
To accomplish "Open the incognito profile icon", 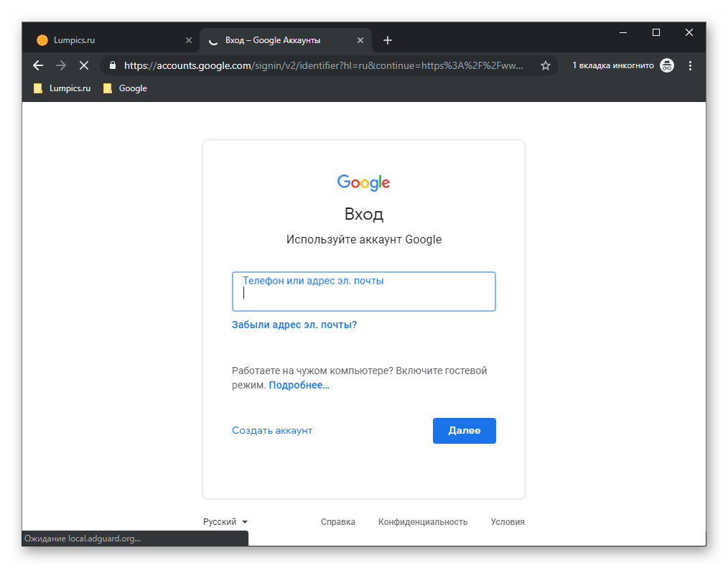I will point(667,65).
